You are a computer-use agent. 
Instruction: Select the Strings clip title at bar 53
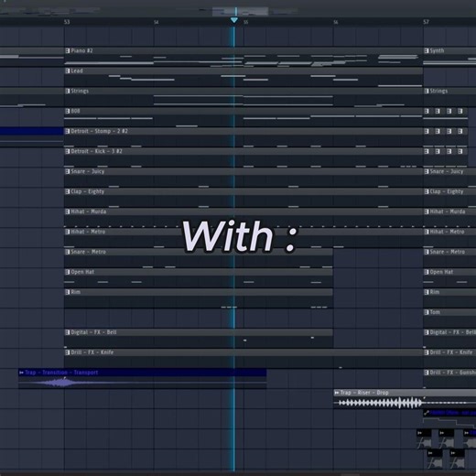pos(80,91)
